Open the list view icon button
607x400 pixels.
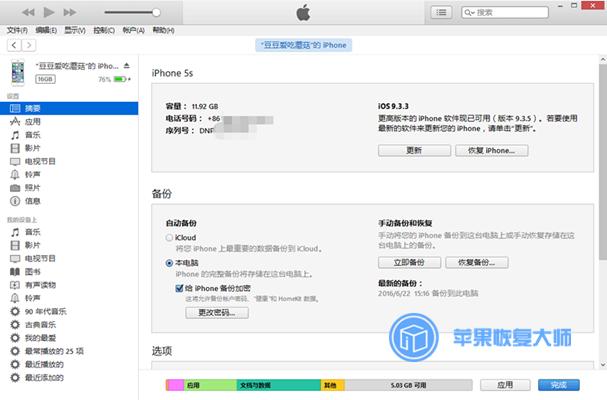[x=441, y=12]
